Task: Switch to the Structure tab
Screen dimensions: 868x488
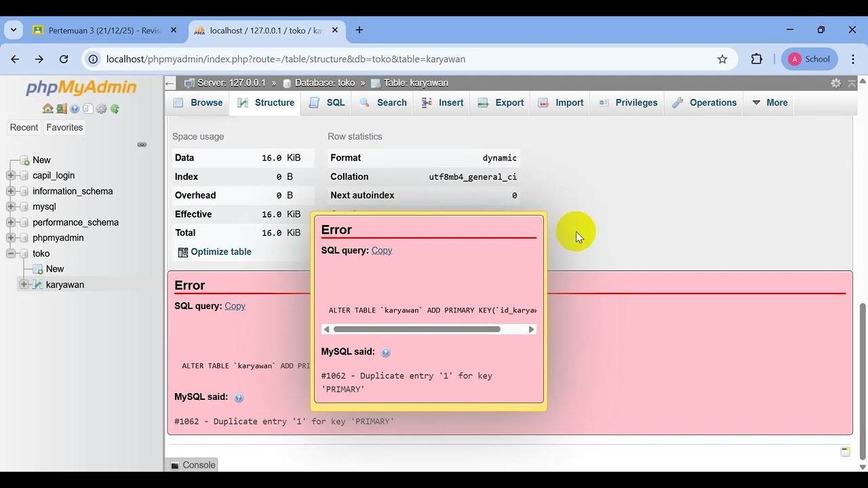Action: [265, 103]
